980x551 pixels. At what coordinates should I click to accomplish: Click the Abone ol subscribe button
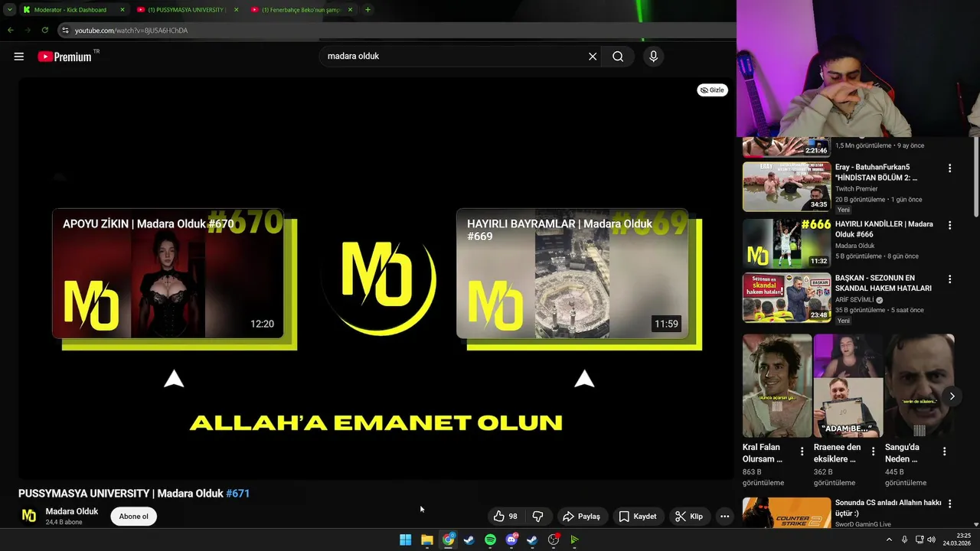(x=134, y=517)
